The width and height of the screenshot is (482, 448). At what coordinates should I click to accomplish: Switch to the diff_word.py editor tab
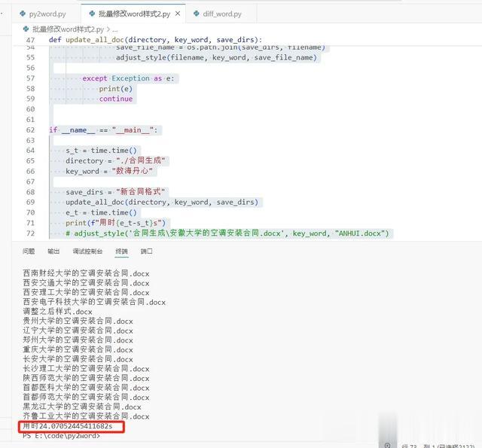[221, 14]
